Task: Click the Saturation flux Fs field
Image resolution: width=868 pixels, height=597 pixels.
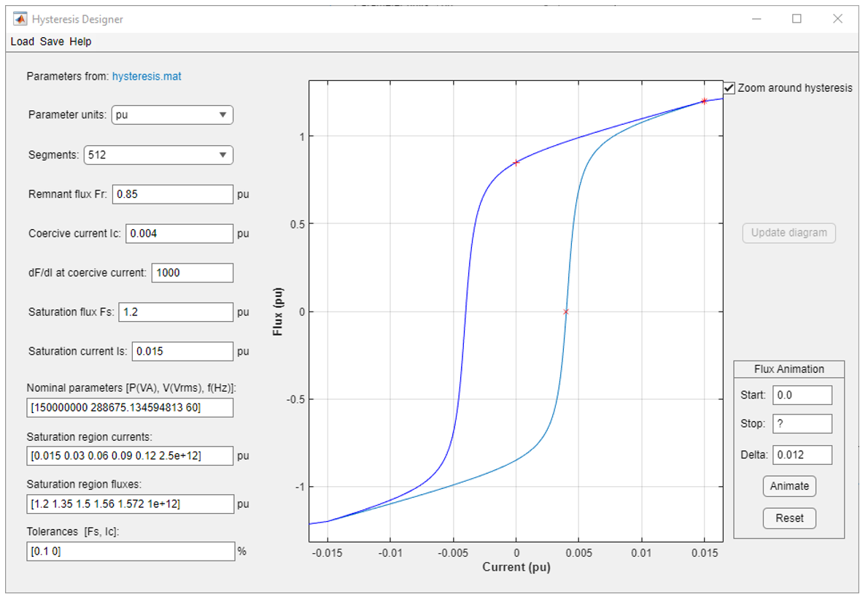Action: click(175, 312)
